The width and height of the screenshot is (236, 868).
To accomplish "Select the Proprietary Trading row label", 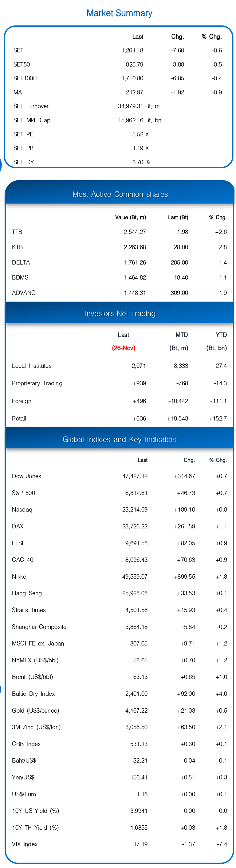I will 37,383.
